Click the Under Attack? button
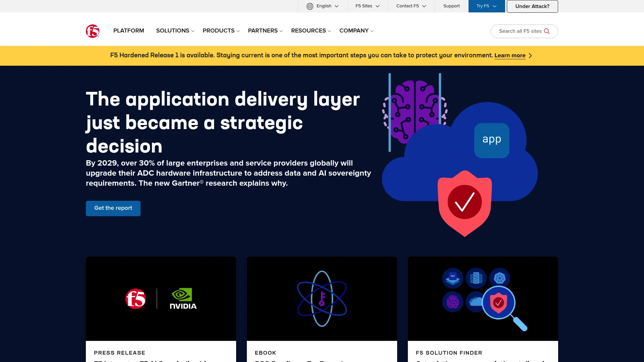This screenshot has height=362, width=644. tap(532, 6)
